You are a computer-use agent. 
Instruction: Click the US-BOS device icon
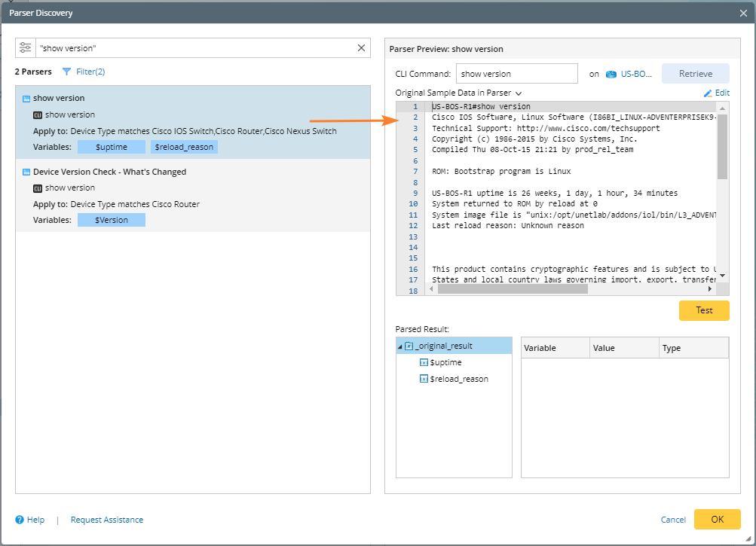point(611,75)
